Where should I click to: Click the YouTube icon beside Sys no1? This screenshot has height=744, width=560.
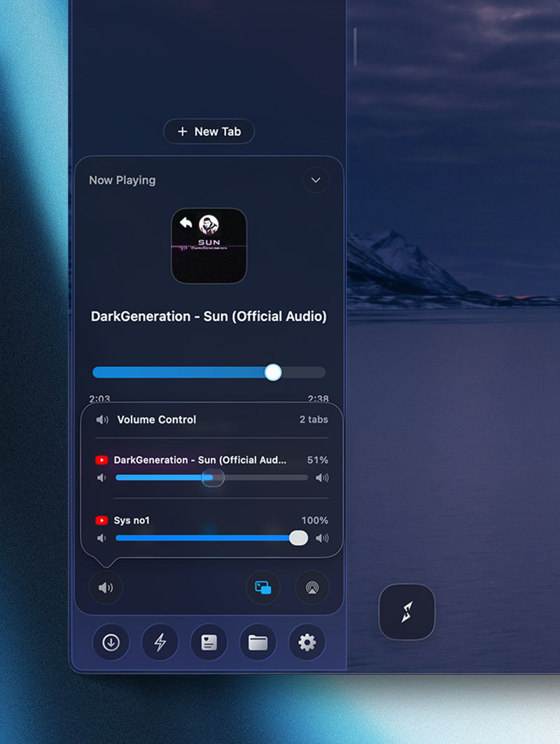[x=101, y=521]
